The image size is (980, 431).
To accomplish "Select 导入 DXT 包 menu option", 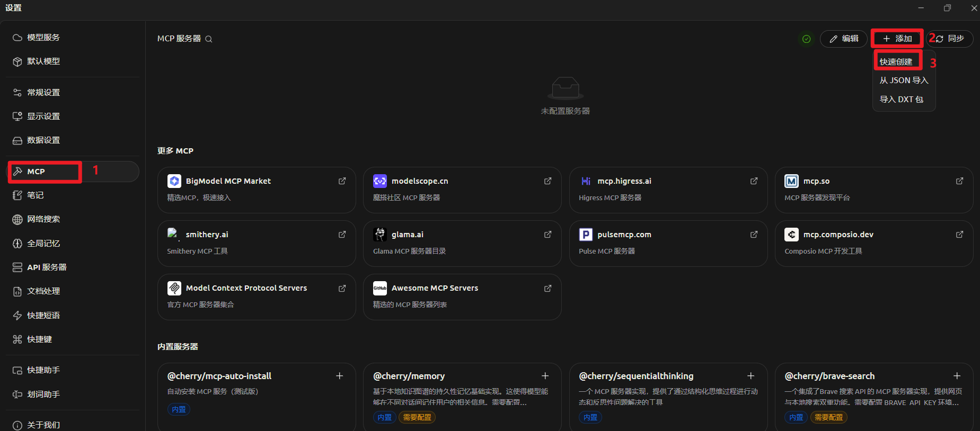I will click(901, 100).
